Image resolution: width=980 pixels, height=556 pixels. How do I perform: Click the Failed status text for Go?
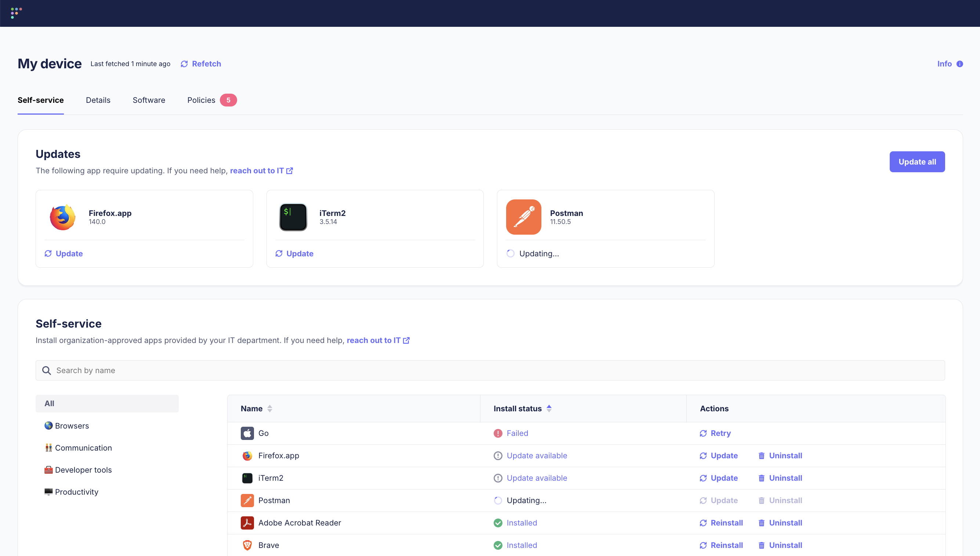(517, 433)
